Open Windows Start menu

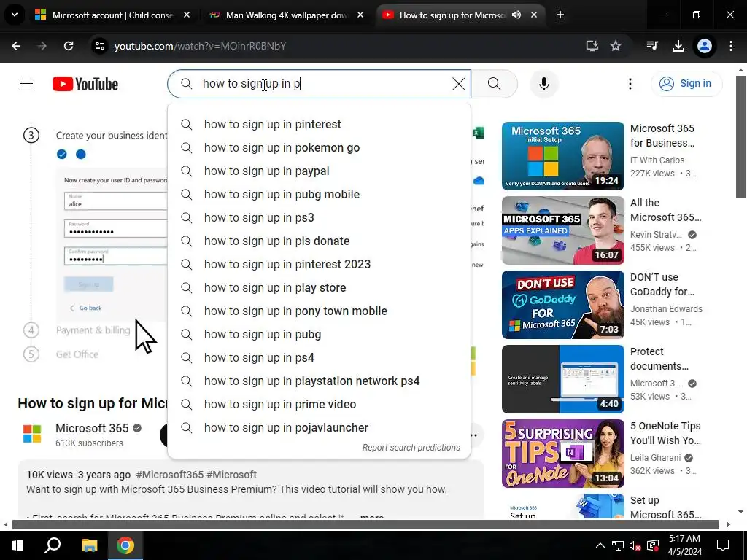click(x=18, y=545)
